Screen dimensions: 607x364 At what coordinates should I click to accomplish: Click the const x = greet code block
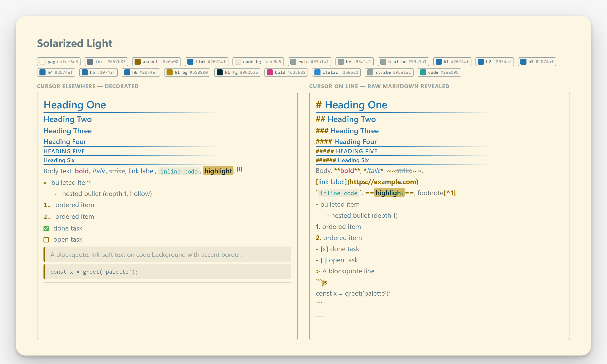click(167, 272)
